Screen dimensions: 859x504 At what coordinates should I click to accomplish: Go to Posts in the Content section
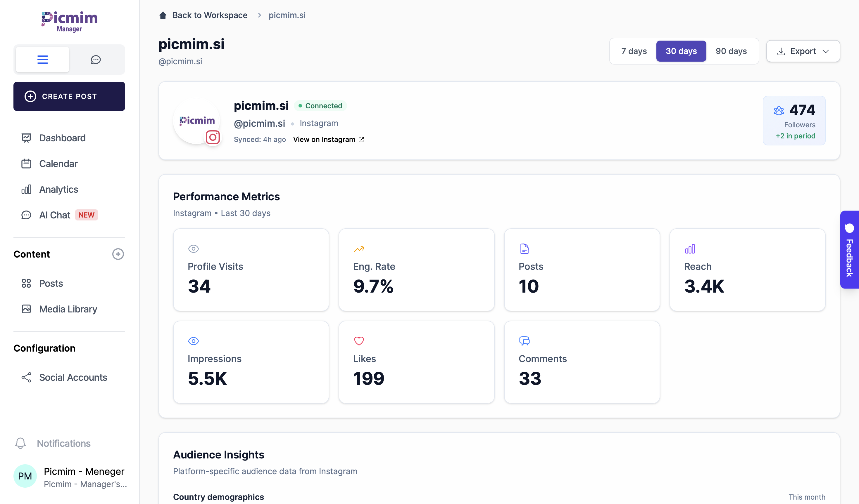pos(51,283)
